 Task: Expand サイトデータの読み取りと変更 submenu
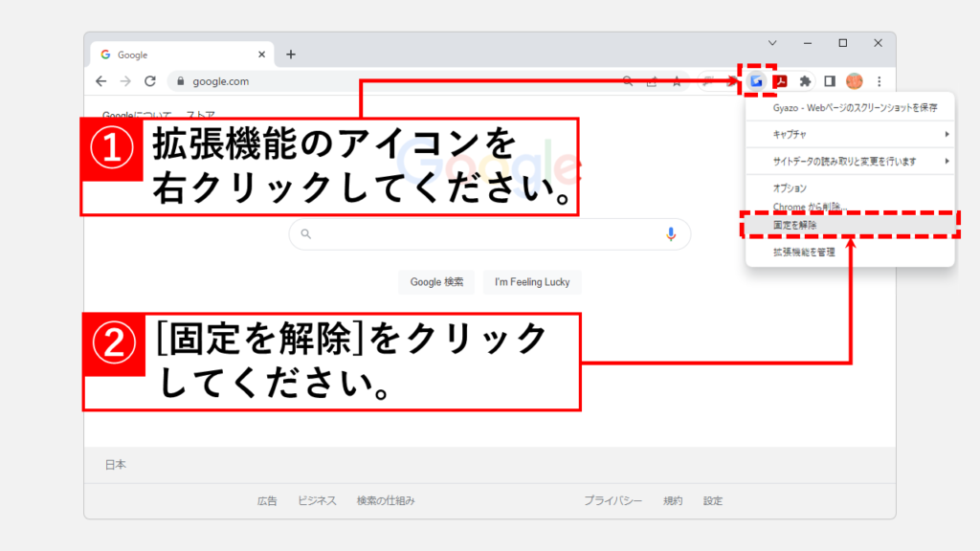850,161
